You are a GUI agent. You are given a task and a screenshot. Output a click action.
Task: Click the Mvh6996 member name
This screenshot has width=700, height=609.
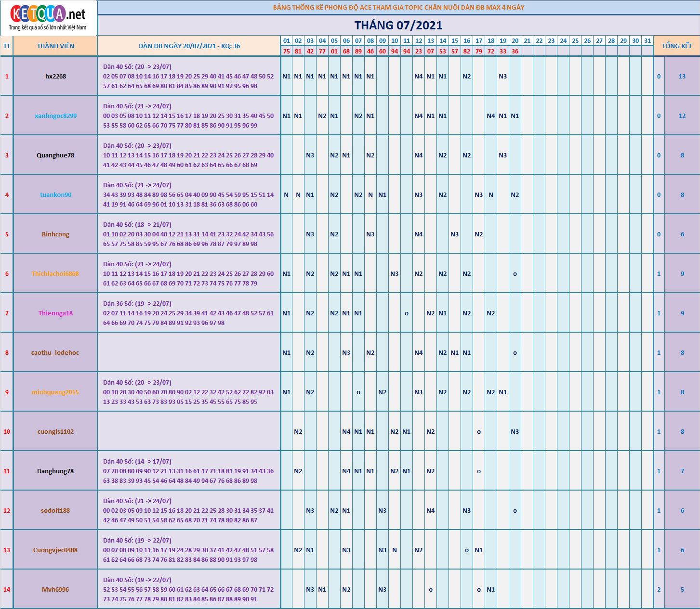pos(55,590)
